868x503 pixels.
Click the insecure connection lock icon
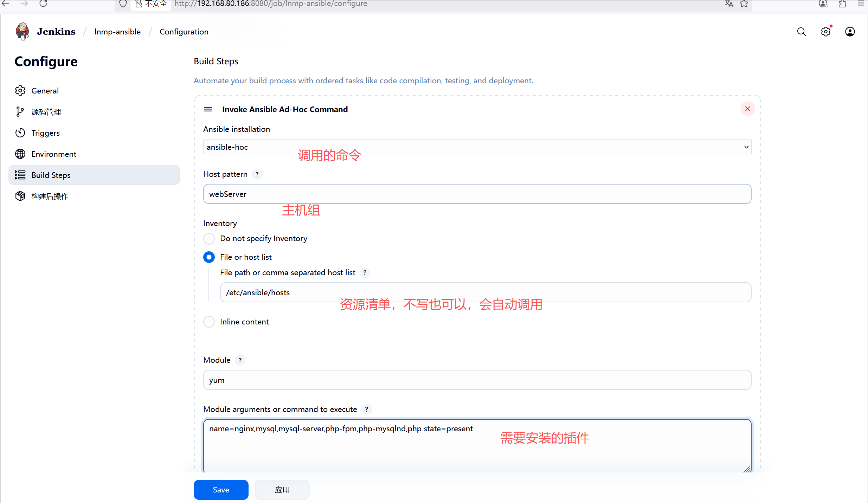point(139,4)
